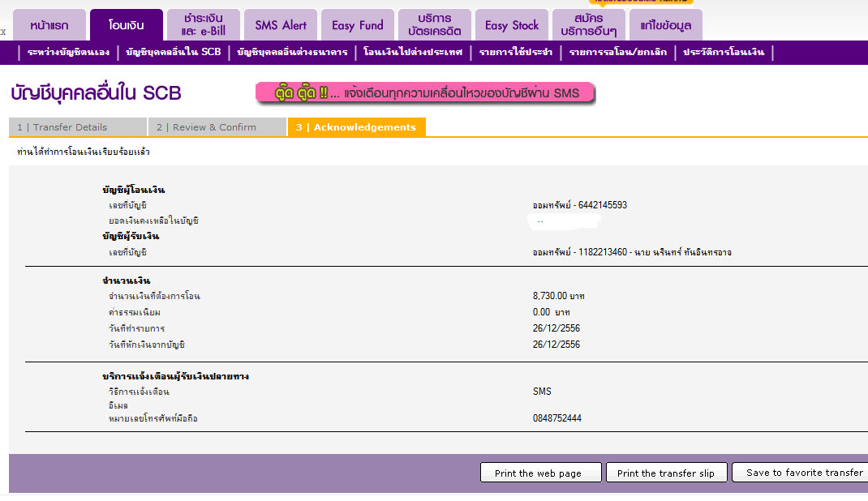Switch to the Easy Stock tab
Viewport: 868px width, 501px height.
512,25
